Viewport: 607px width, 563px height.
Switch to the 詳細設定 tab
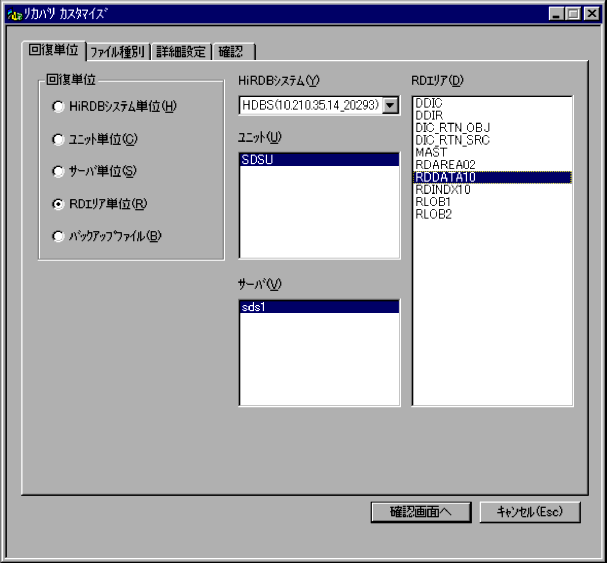(181, 51)
